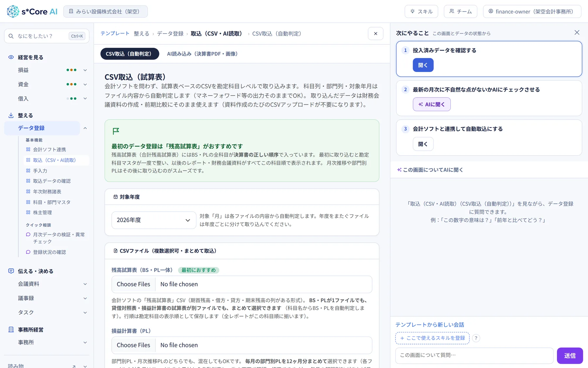The width and height of the screenshot is (588, 368).
Task: Collapse the データ登録 section chevron
Action: (85, 128)
